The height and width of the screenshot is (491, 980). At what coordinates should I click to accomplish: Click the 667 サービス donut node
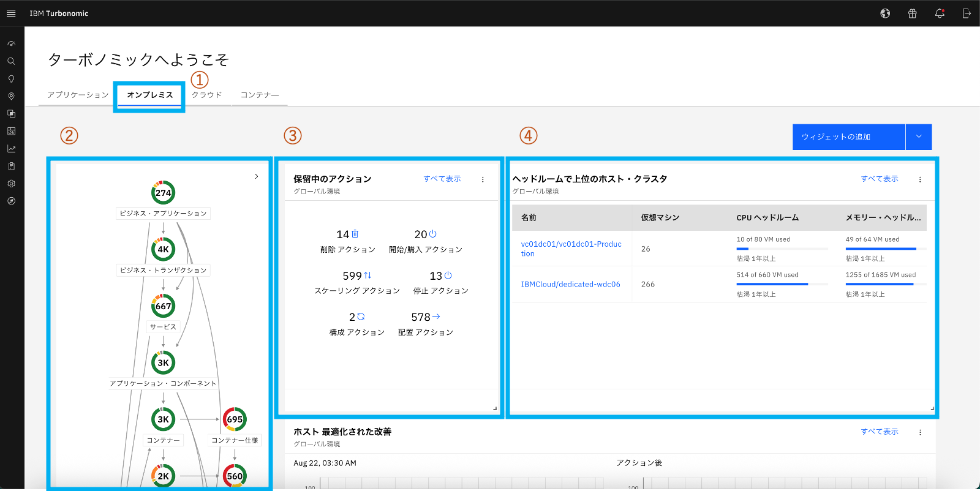[x=163, y=306]
